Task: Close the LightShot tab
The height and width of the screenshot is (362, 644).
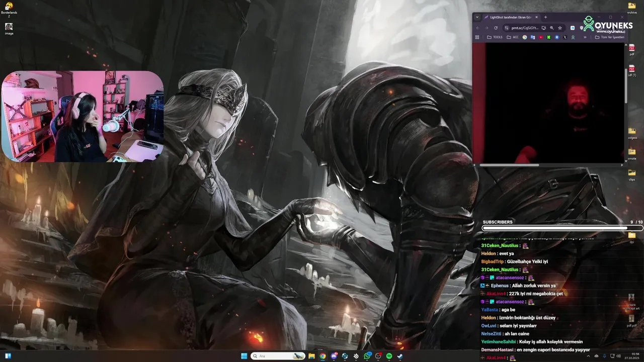Action: [536, 17]
